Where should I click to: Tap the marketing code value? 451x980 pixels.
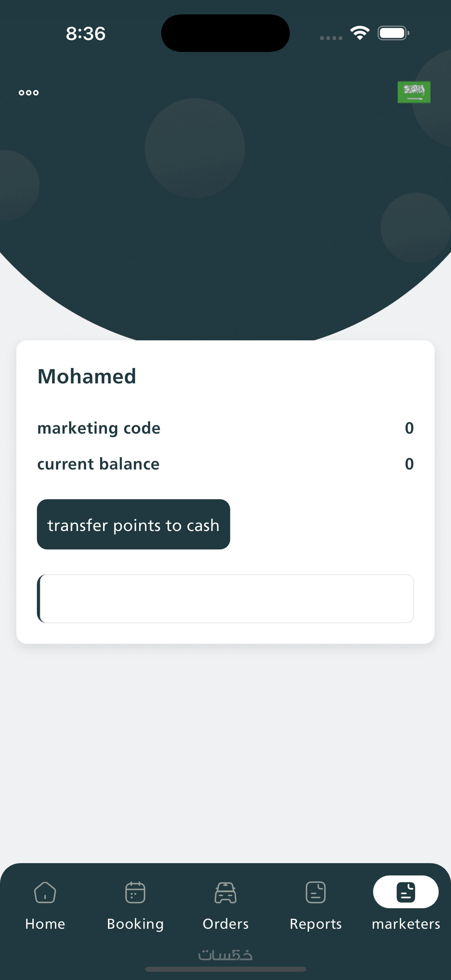pos(409,428)
